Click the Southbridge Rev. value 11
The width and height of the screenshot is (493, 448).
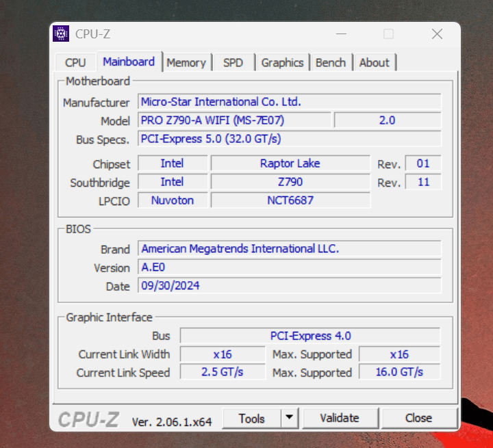[x=423, y=182]
